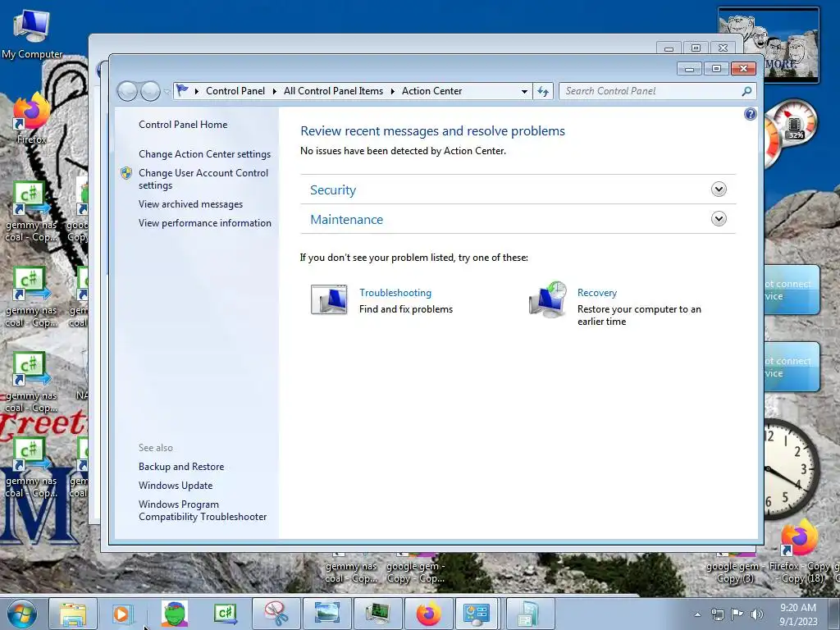Image resolution: width=840 pixels, height=630 pixels.
Task: Open Backup and Restore link
Action: (x=181, y=467)
